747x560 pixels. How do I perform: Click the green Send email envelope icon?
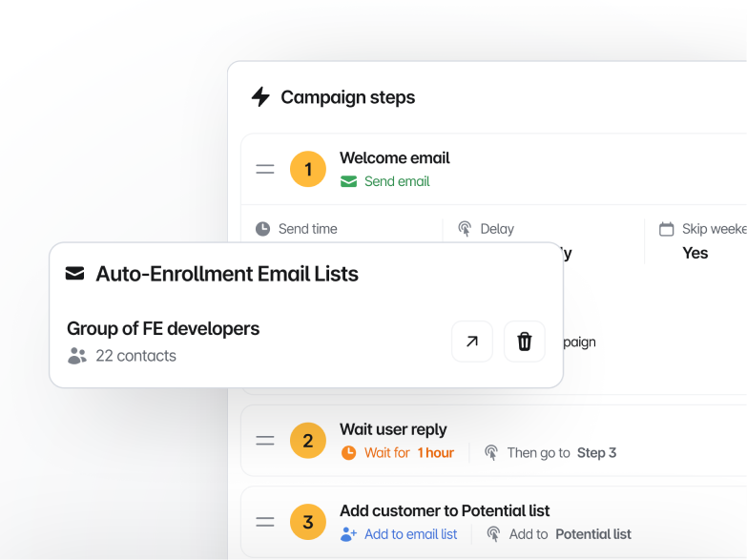tap(348, 181)
